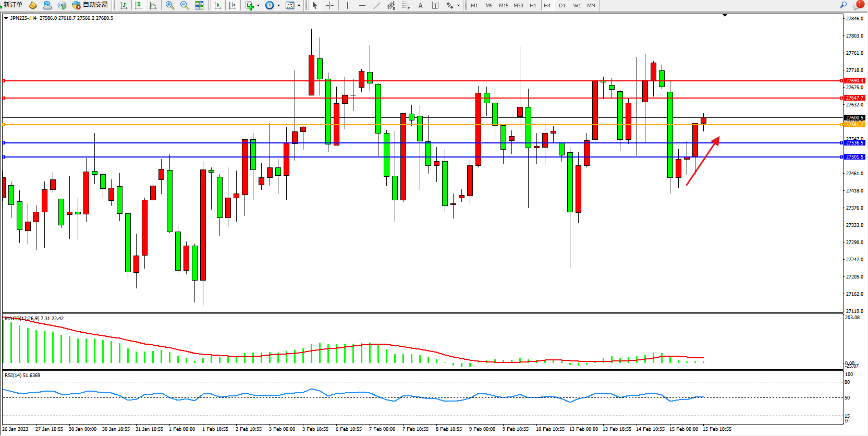Switch to the H1 timeframe

(533, 5)
